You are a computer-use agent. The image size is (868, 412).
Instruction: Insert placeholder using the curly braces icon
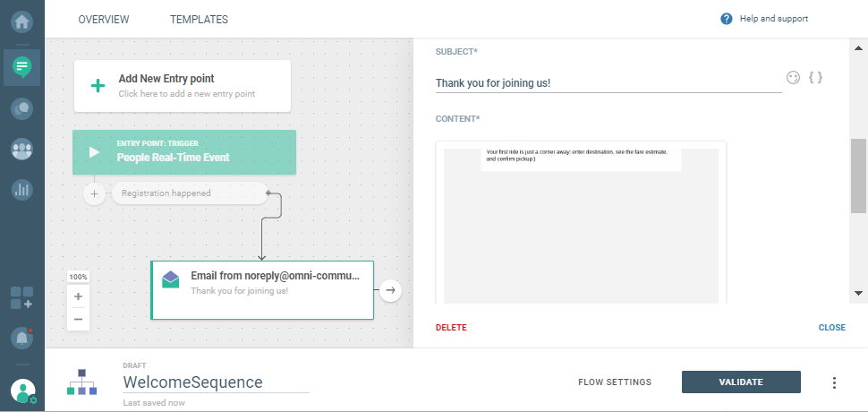point(815,78)
